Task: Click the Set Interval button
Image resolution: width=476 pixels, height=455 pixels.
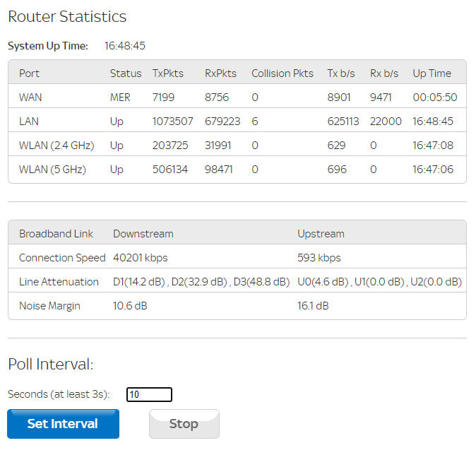Action: [x=63, y=424]
